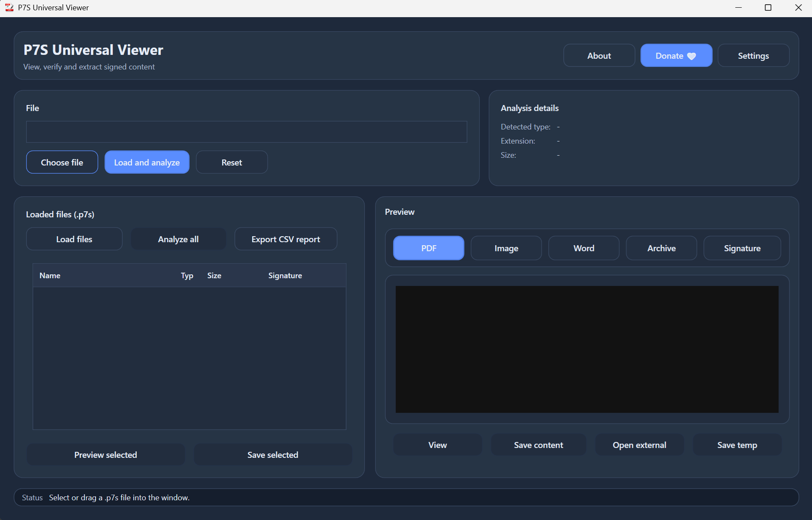The height and width of the screenshot is (520, 812).
Task: Export CSV report of loaded files
Action: [x=286, y=239]
